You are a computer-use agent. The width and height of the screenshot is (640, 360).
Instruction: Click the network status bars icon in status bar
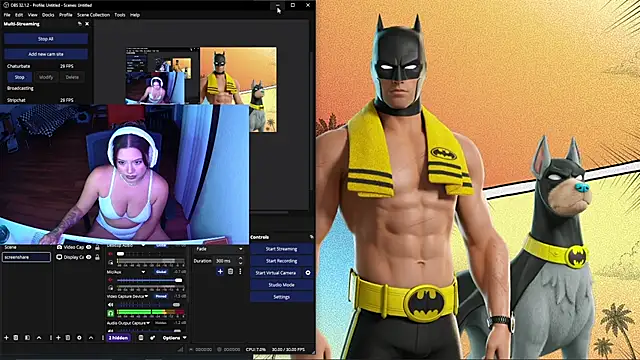point(180,349)
